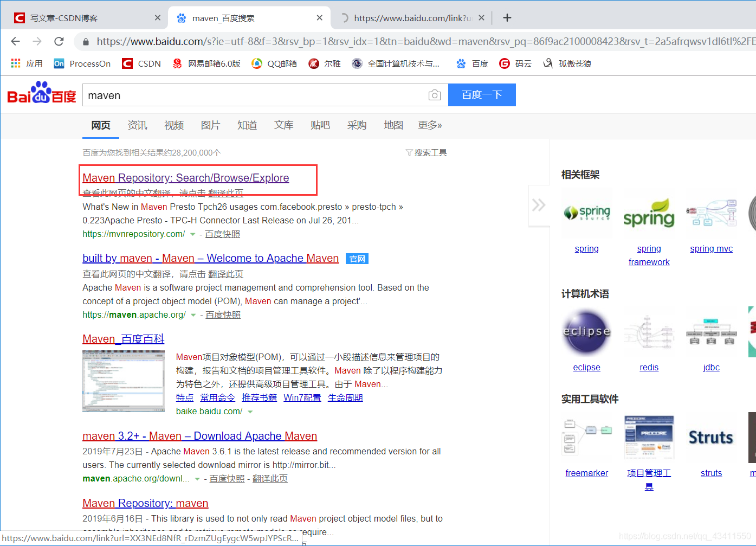Expand dropdown arrow after maven.apache.org/downl... URL
Image resolution: width=756 pixels, height=546 pixels.
pos(197,479)
